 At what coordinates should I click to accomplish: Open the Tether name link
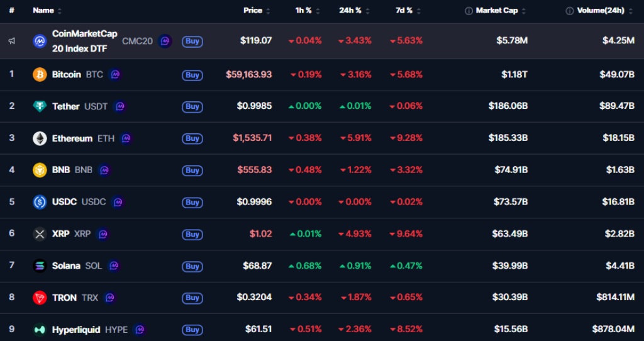tap(65, 106)
